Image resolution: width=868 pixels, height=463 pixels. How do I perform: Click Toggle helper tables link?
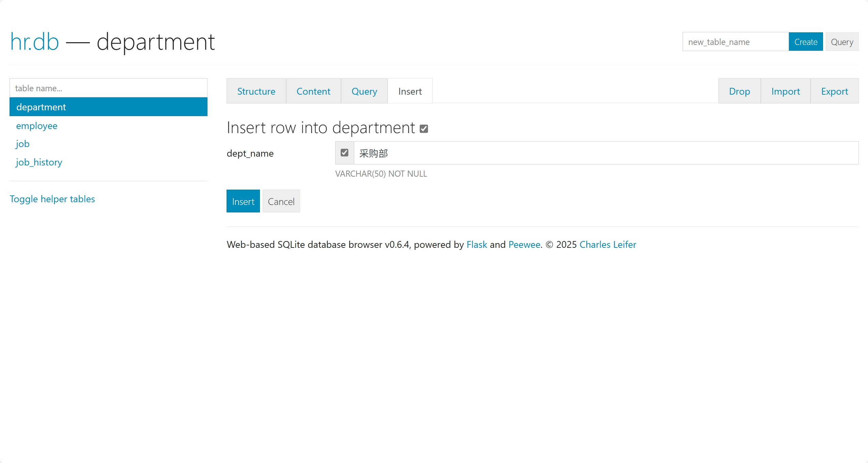tap(52, 199)
